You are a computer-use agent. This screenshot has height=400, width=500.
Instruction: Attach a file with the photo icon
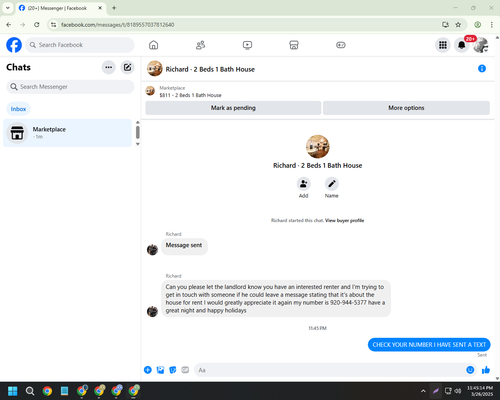160,370
